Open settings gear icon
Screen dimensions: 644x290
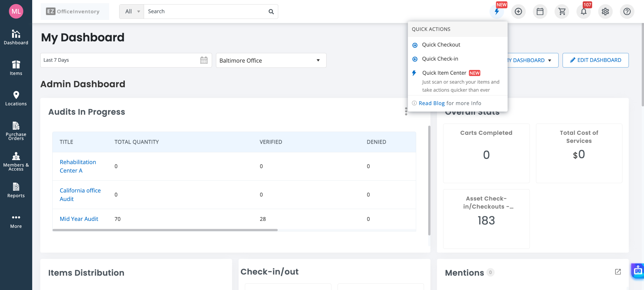tap(605, 12)
